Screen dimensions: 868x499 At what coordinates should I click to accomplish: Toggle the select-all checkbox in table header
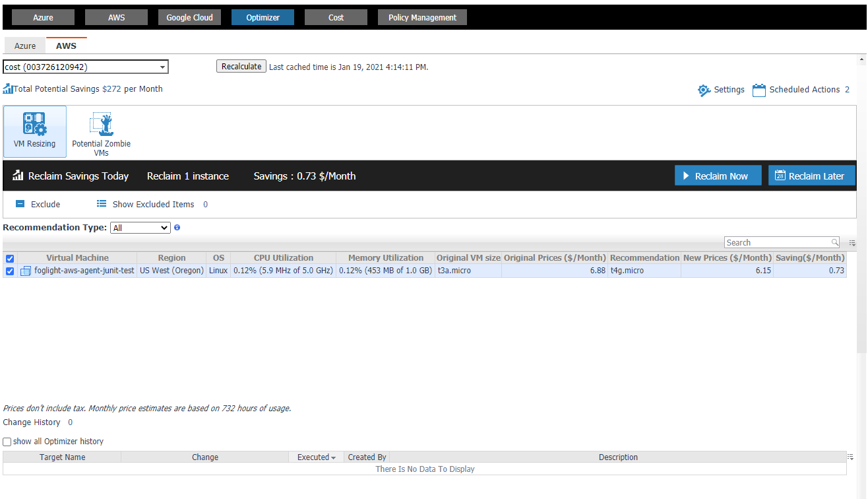click(10, 258)
